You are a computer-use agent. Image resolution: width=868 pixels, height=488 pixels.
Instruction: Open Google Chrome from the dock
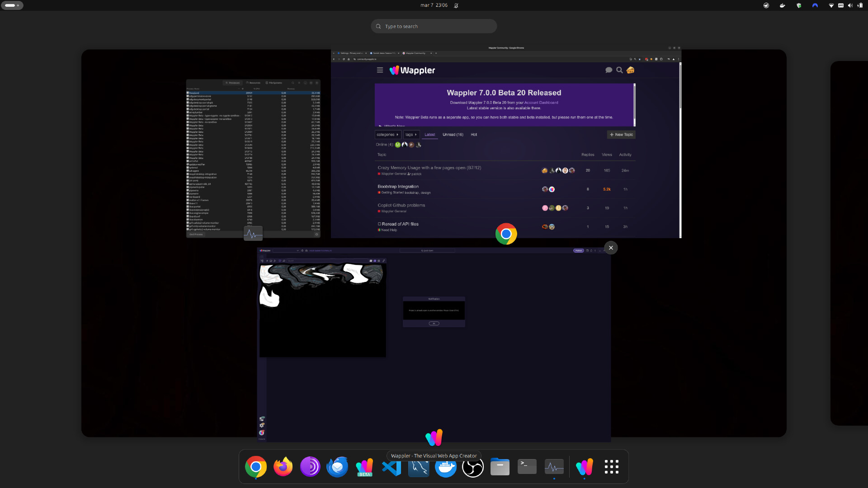[x=256, y=467]
